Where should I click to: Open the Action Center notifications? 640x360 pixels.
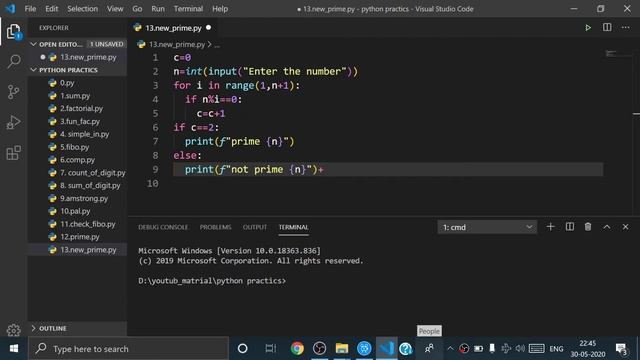coord(621,349)
